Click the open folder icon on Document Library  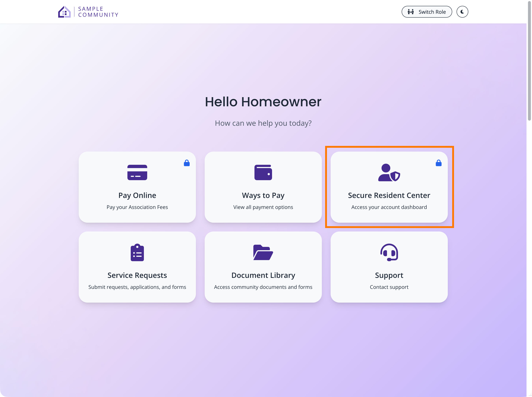point(263,252)
